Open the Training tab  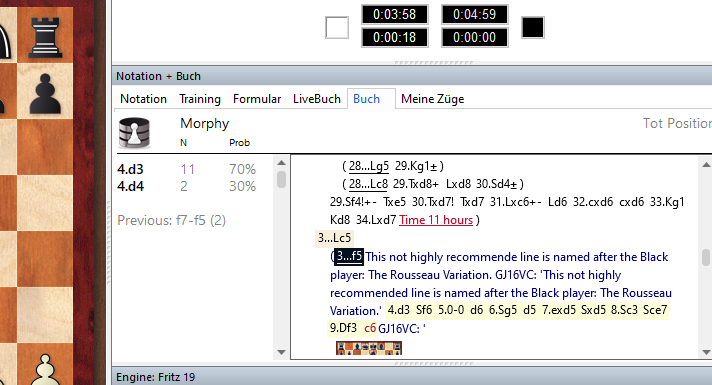pyautogui.click(x=200, y=99)
